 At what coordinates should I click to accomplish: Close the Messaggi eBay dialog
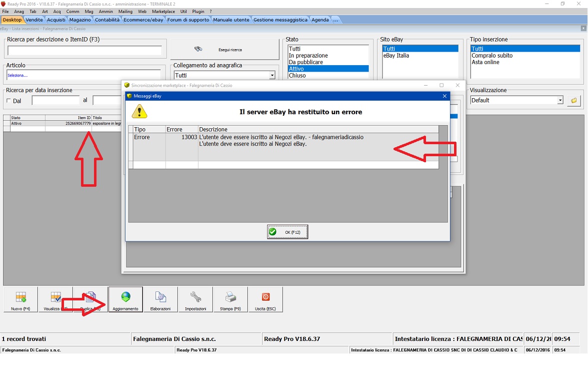coord(444,96)
